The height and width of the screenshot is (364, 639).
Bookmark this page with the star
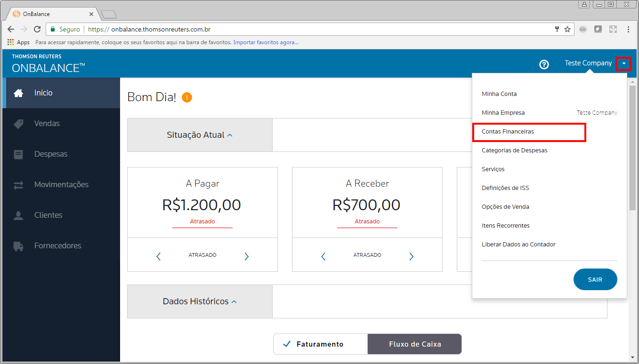pos(567,29)
